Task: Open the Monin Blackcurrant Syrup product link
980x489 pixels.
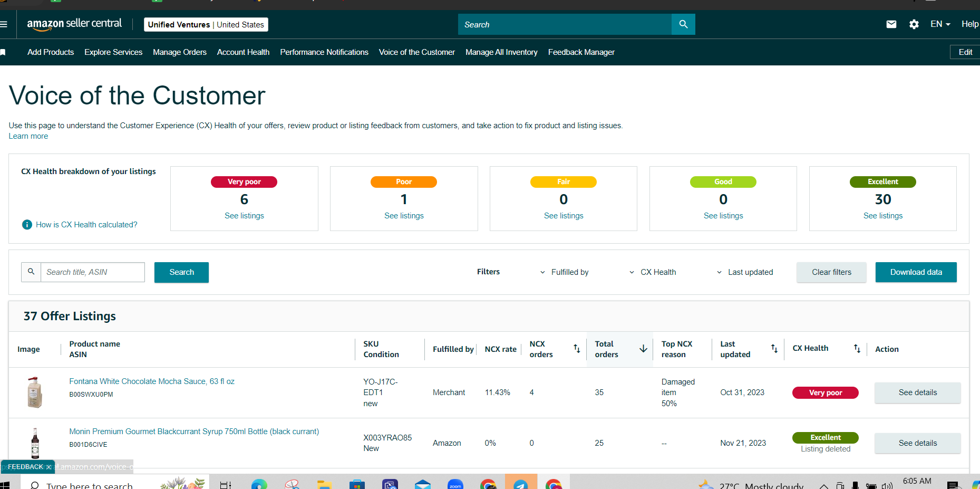Action: (x=194, y=432)
